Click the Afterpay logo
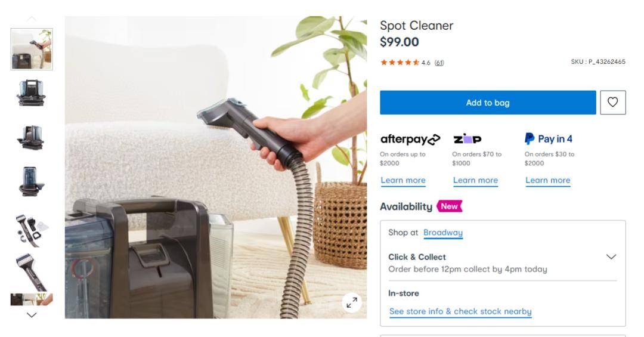The width and height of the screenshot is (644, 337). click(x=410, y=140)
